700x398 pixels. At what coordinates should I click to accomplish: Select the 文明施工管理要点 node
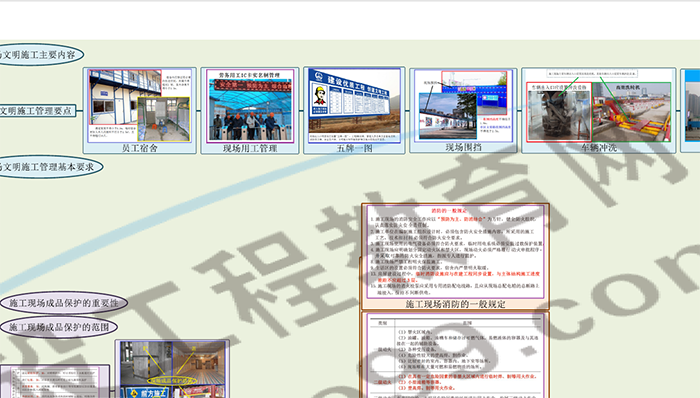(37, 111)
